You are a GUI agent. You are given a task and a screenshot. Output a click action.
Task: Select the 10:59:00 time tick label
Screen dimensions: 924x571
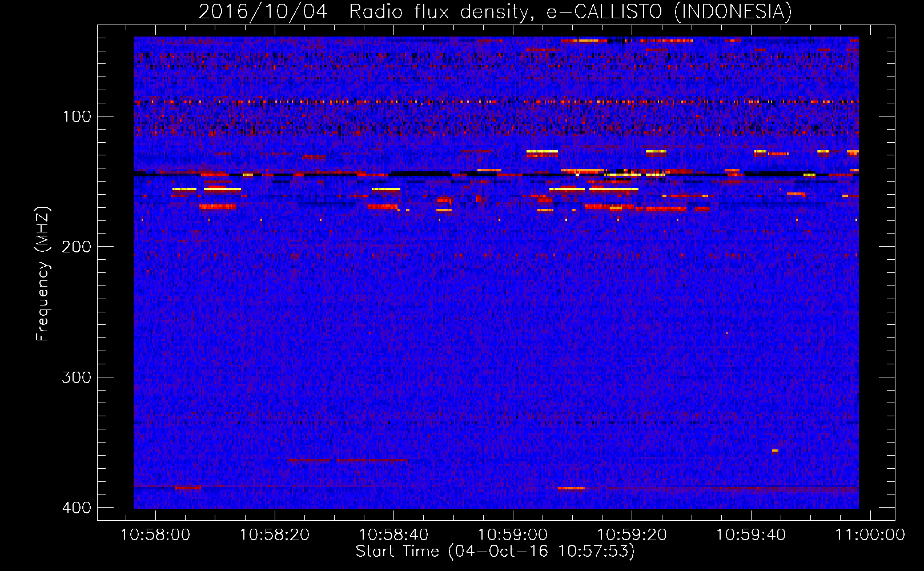point(513,535)
